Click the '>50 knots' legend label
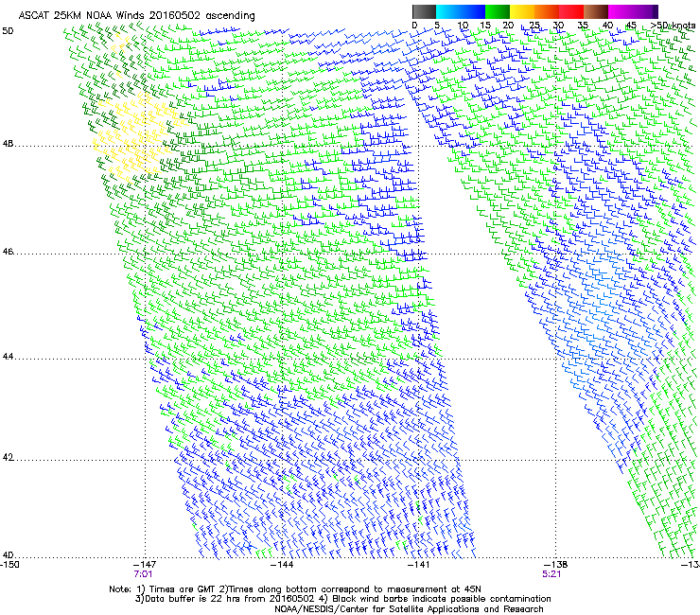This screenshot has height=615, width=700. tap(673, 26)
